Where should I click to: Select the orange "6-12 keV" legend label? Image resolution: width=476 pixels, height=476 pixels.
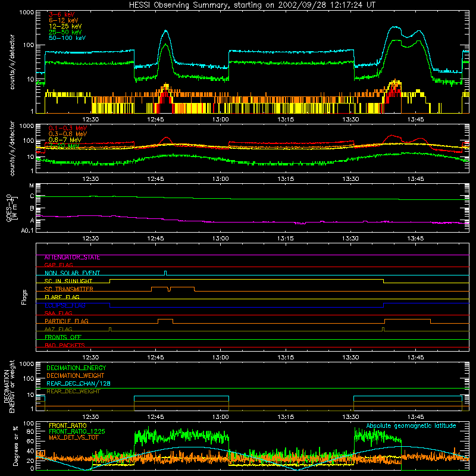point(64,20)
